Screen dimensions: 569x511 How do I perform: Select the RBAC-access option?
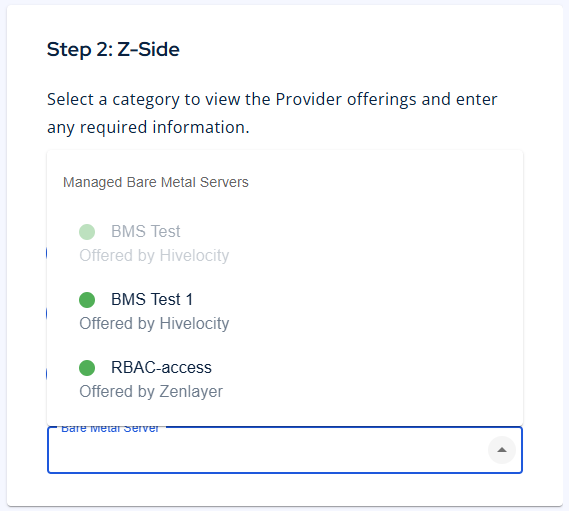pyautogui.click(x=285, y=379)
